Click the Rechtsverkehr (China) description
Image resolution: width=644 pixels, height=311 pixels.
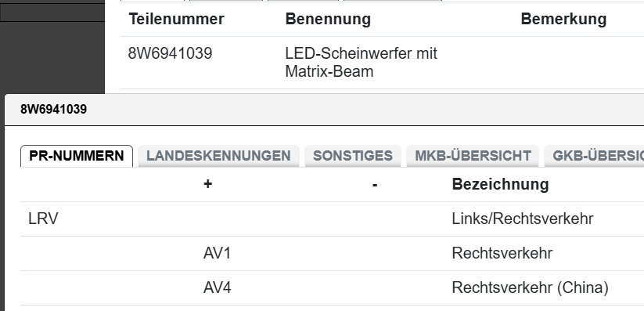point(530,288)
